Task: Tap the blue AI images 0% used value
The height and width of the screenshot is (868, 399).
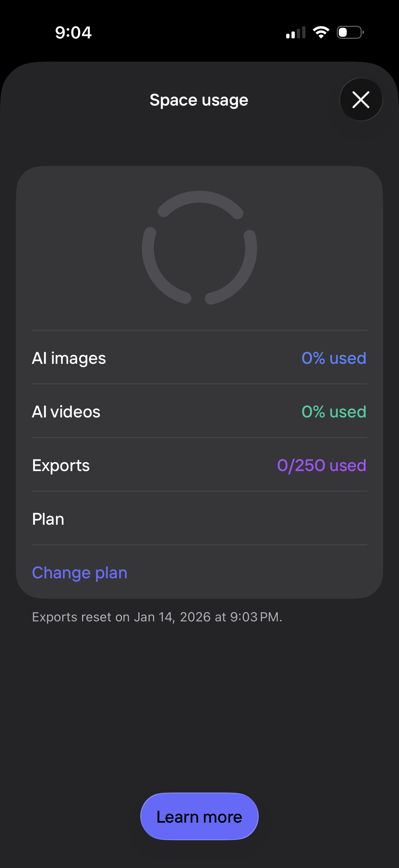Action: coord(334,358)
